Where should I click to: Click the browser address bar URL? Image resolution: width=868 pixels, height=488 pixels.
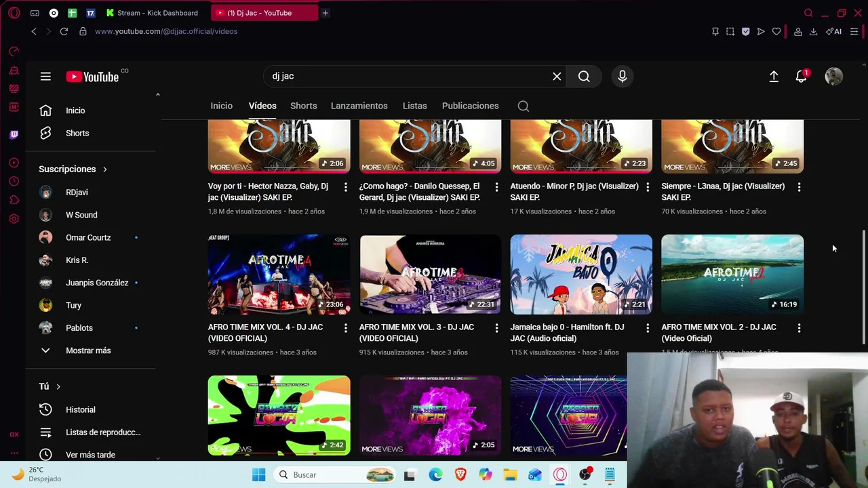(166, 31)
